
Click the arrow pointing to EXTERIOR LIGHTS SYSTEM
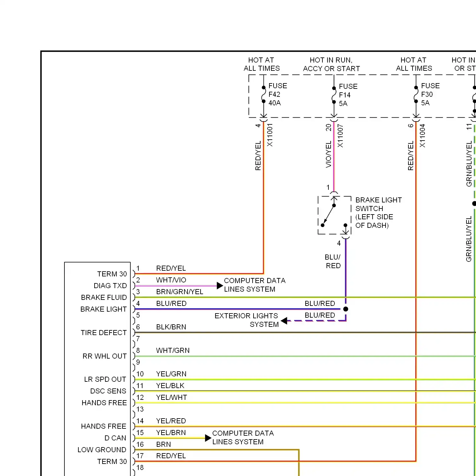(284, 321)
